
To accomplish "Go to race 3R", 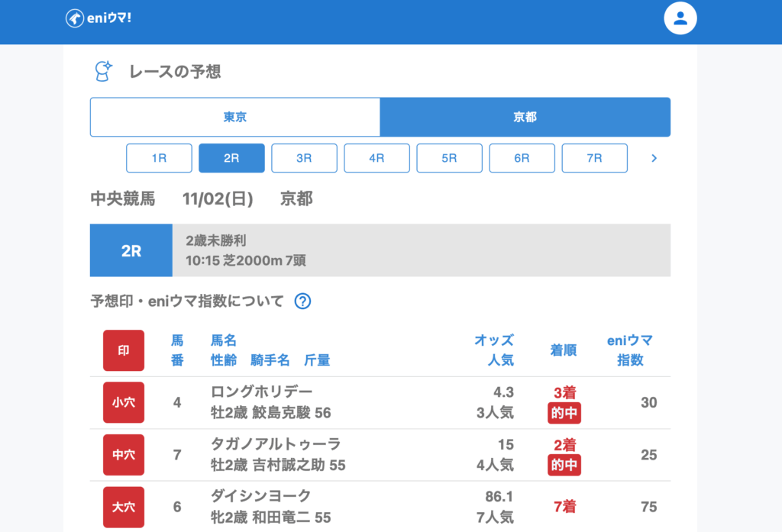I will 304,158.
